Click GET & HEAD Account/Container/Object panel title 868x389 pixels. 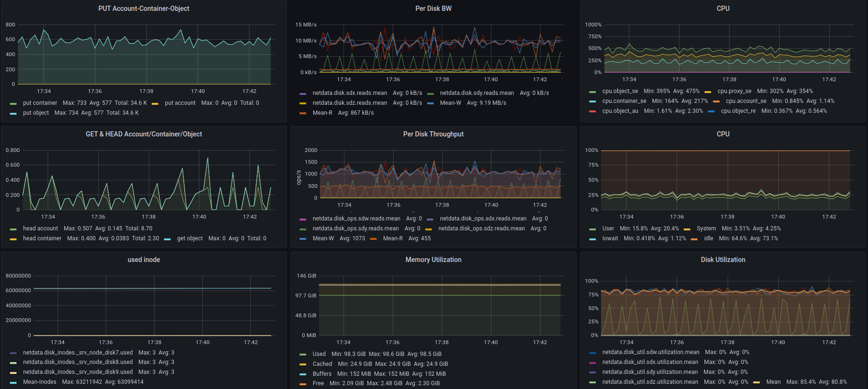(x=144, y=134)
